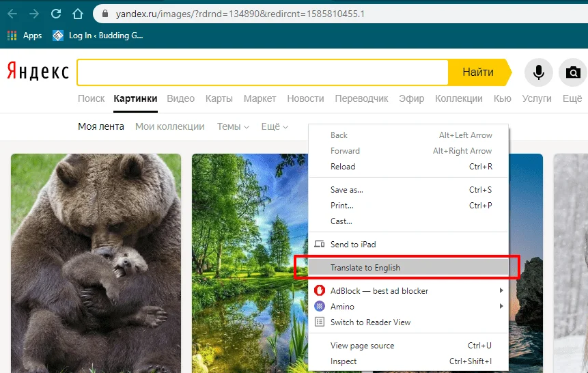Expand the Темы dropdown
Screen dimensions: 588x373
(233, 126)
